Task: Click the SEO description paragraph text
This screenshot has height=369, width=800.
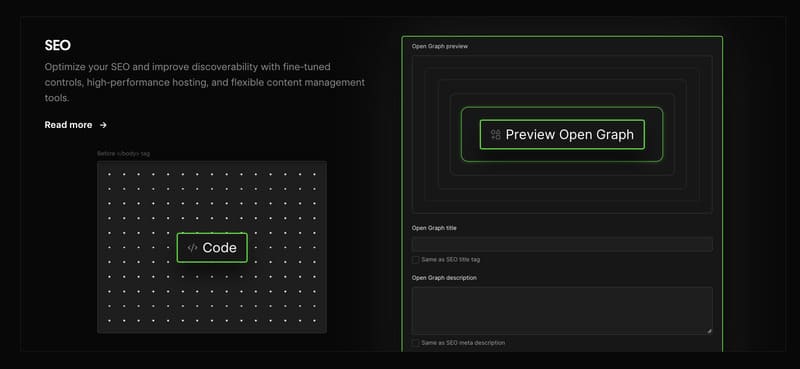Action: [x=205, y=82]
